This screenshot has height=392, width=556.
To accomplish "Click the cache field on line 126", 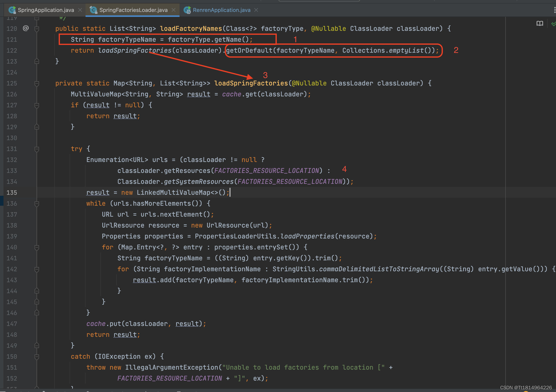I will (x=232, y=94).
